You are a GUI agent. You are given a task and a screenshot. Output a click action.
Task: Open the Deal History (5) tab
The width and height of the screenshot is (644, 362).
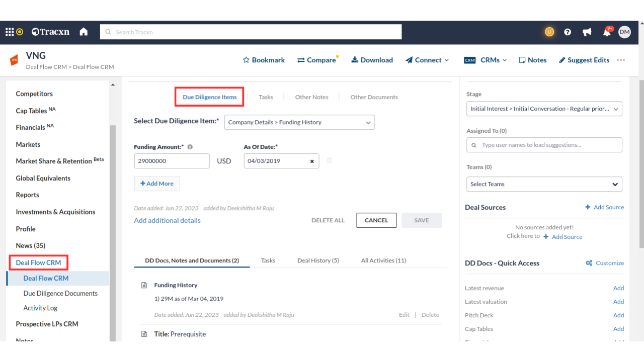tap(318, 260)
